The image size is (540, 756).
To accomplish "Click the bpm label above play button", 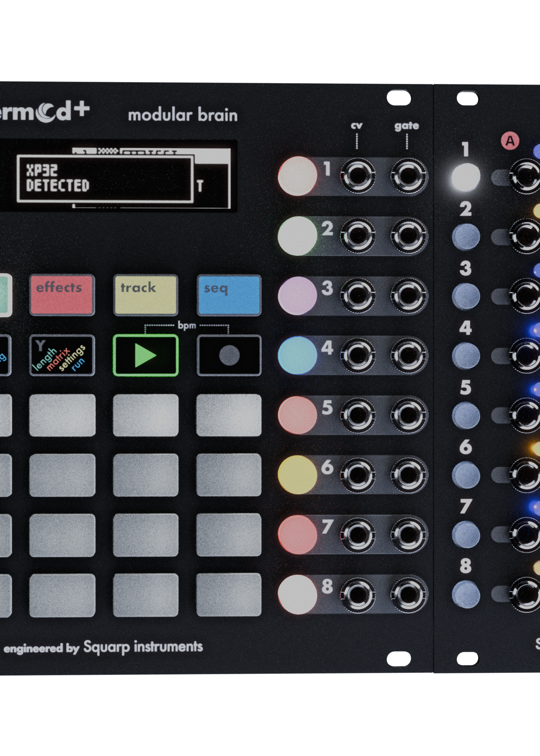I will click(187, 326).
